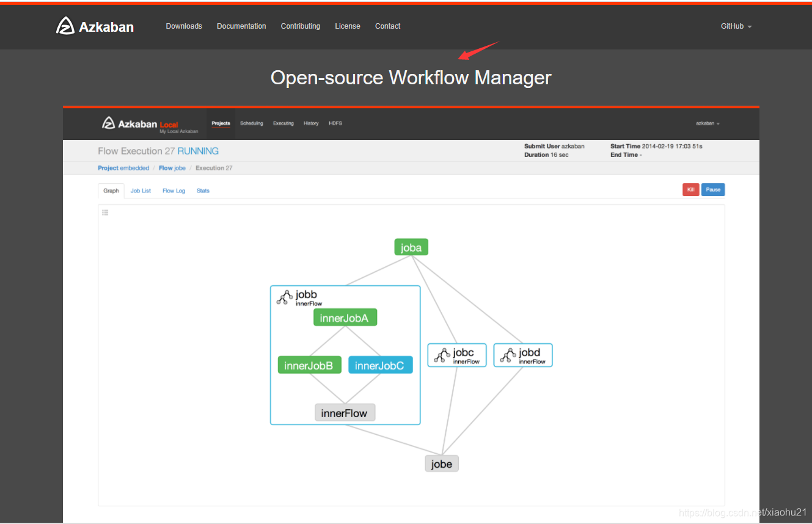The width and height of the screenshot is (812, 524).
Task: Click the Azkaban logo in the top bar
Action: point(95,26)
